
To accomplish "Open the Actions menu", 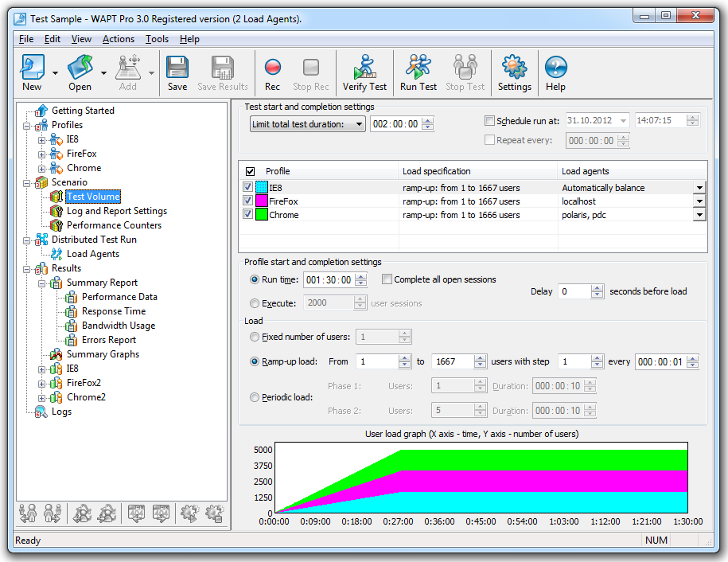I will click(x=119, y=39).
